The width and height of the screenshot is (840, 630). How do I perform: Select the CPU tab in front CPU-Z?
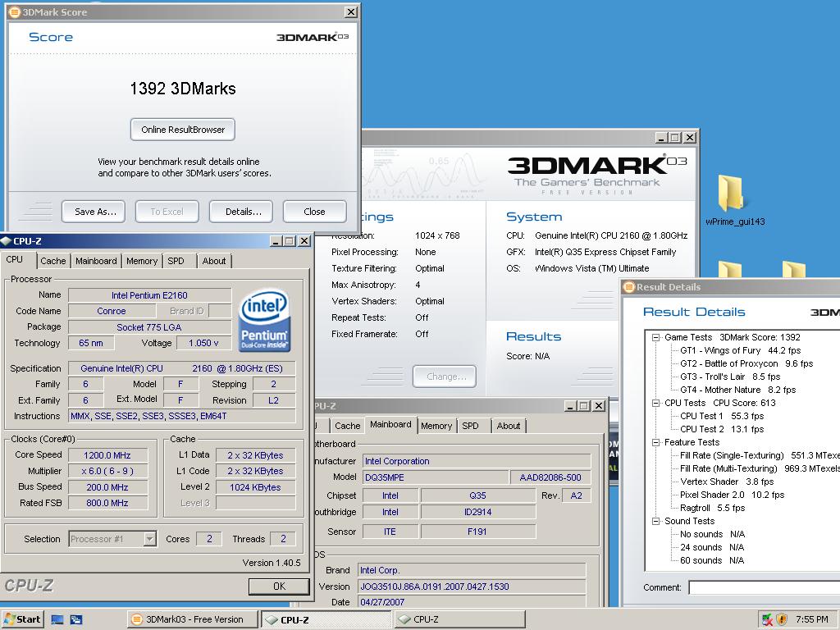pyautogui.click(x=15, y=260)
